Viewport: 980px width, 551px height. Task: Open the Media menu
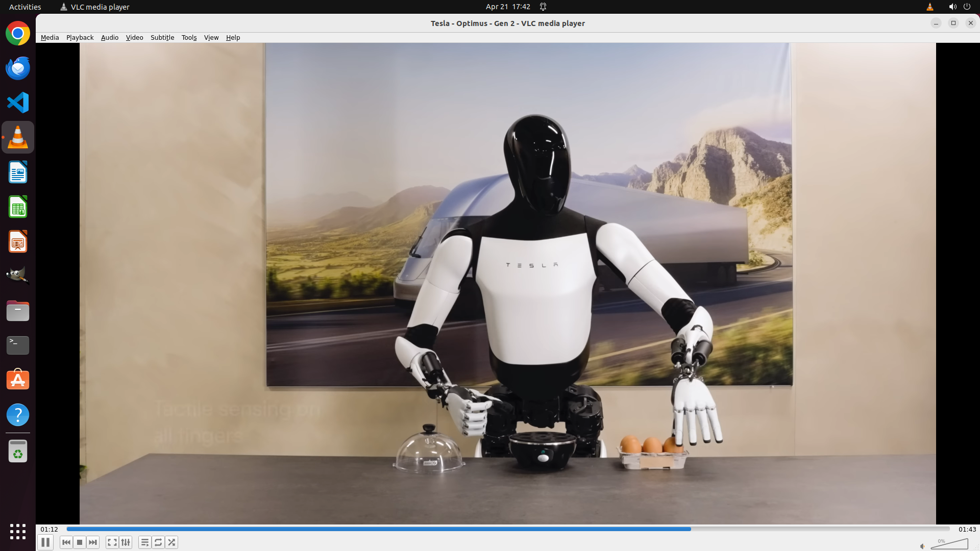50,37
